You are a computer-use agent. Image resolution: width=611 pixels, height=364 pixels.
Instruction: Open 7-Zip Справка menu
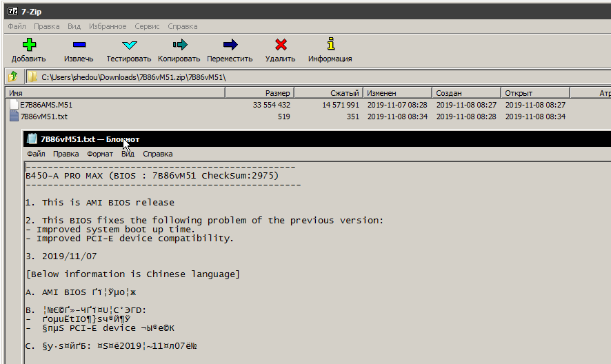(x=182, y=26)
